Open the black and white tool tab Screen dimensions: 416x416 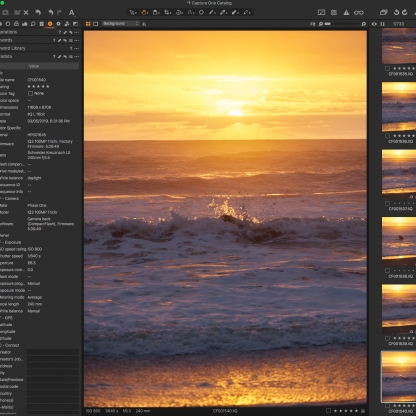pyautogui.click(x=75, y=24)
